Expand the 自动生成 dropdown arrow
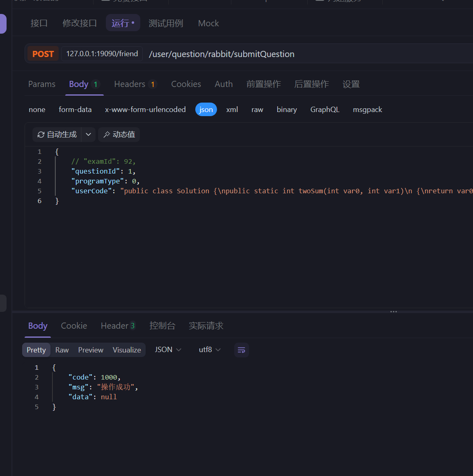Image resolution: width=473 pixels, height=476 pixels. (x=88, y=135)
